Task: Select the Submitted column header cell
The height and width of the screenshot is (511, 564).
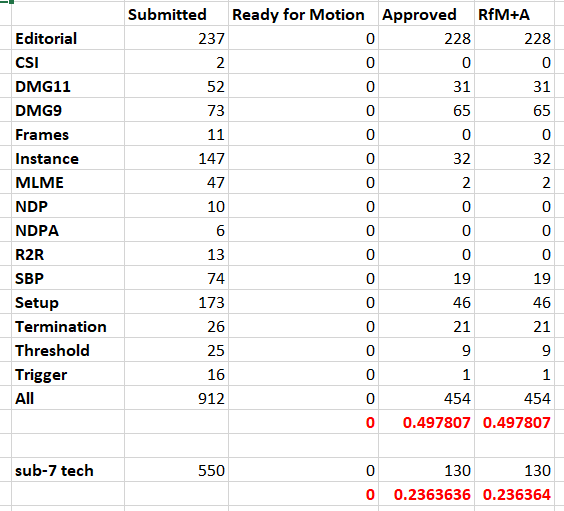Action: coord(176,14)
